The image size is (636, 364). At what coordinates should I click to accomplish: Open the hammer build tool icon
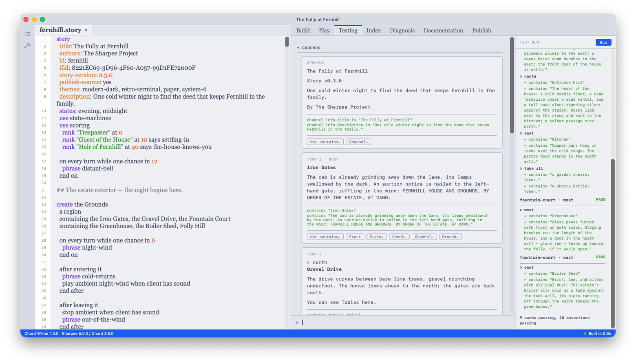pos(27,46)
